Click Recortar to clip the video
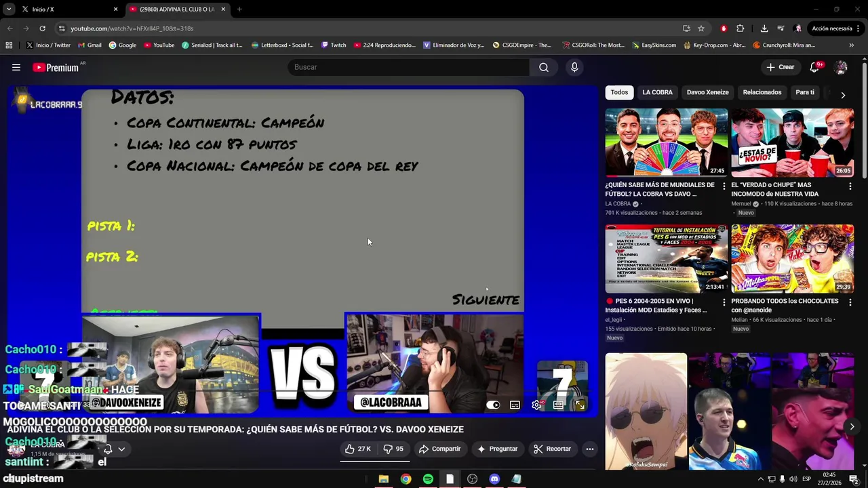868x488 pixels. pyautogui.click(x=552, y=449)
